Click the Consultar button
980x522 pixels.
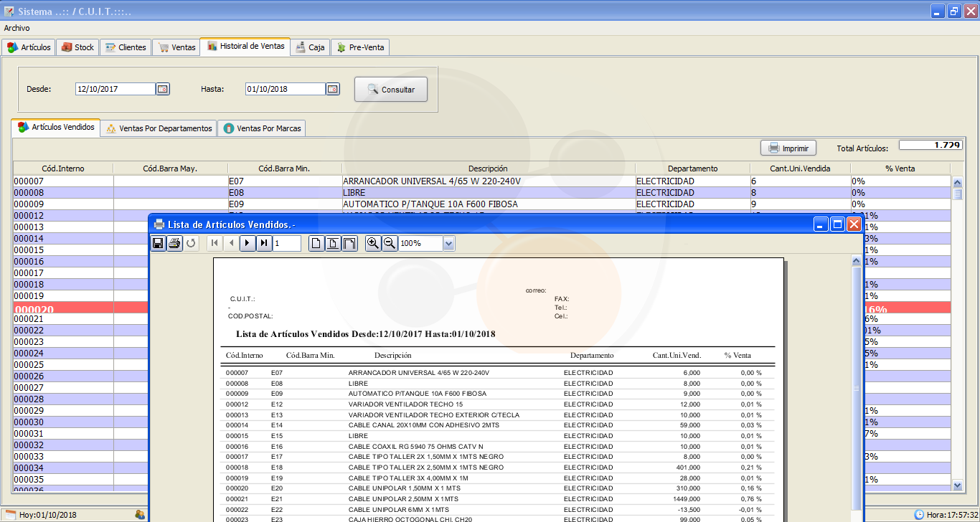[x=391, y=90]
